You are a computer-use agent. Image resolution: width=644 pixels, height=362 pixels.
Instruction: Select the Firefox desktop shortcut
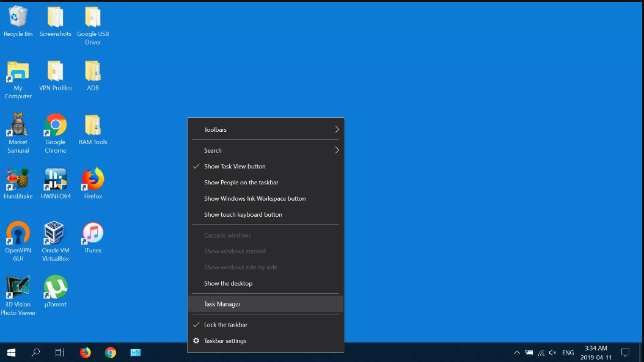(93, 184)
